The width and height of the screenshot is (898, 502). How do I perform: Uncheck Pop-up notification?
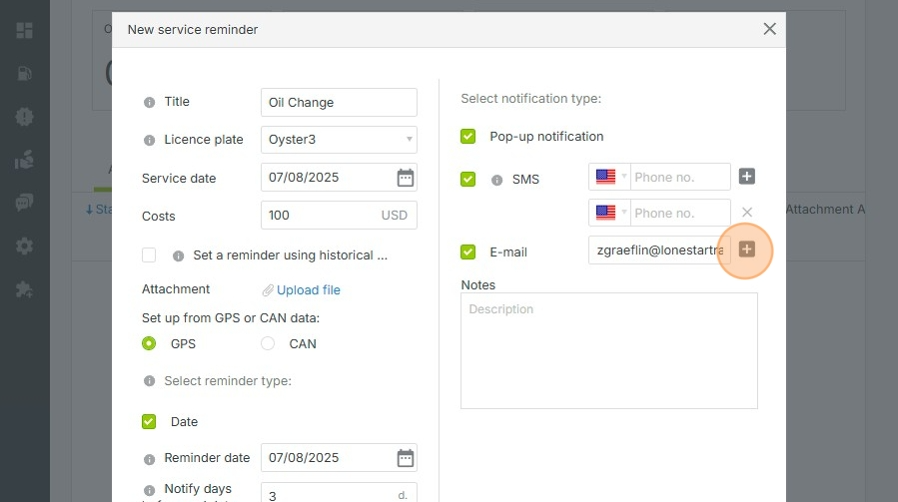468,136
